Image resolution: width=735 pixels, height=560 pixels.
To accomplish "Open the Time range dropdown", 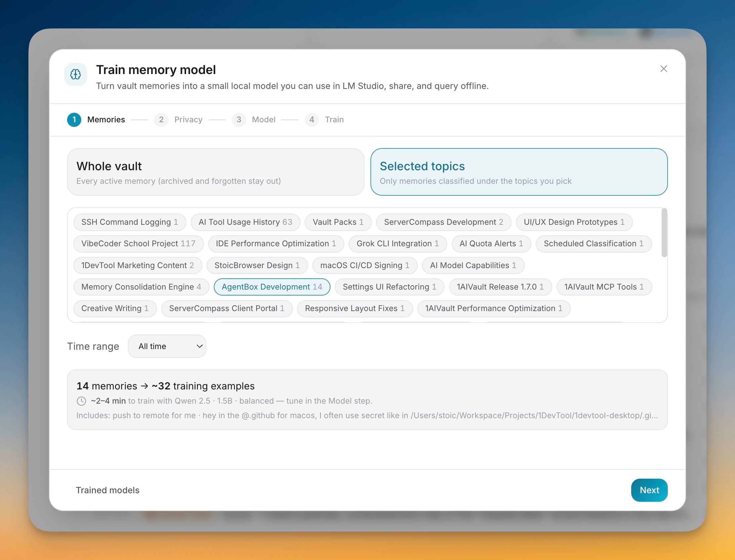I will coord(167,346).
